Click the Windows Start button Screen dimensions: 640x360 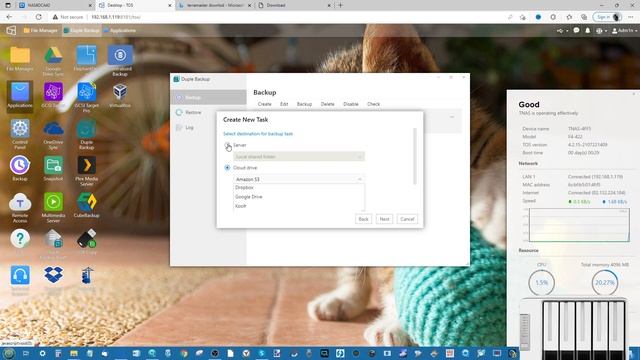coord(9,353)
